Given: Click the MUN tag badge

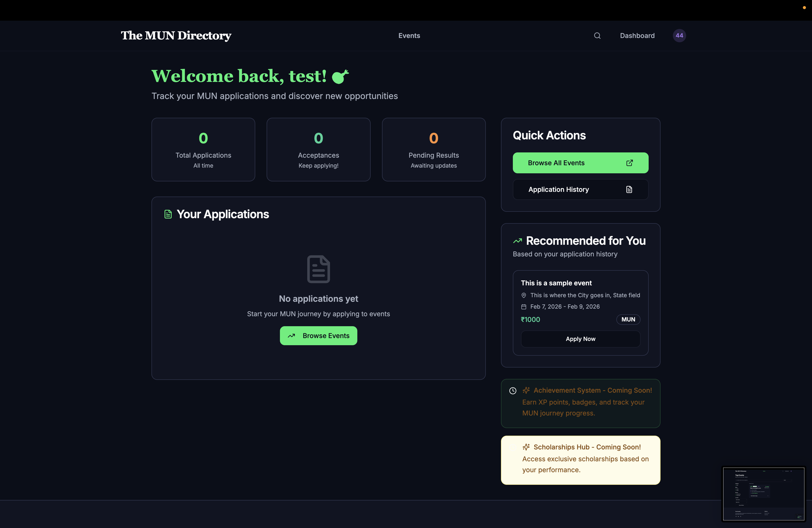Looking at the screenshot, I should (x=628, y=319).
